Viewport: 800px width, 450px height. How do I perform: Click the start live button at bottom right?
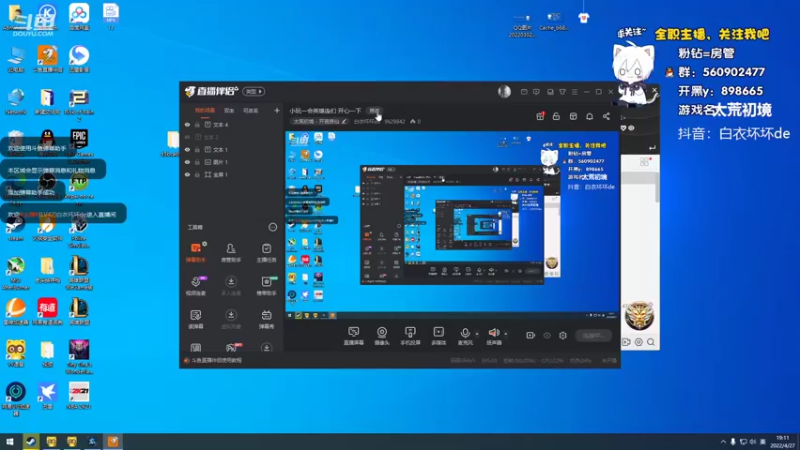(593, 335)
